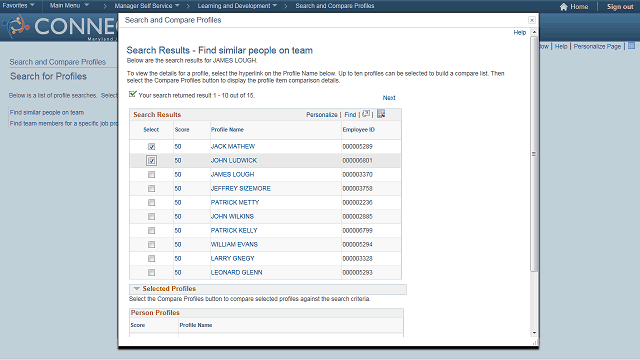Select the LEONARD GLENN checkbox
Screen dimensions: 640x360
(x=151, y=272)
